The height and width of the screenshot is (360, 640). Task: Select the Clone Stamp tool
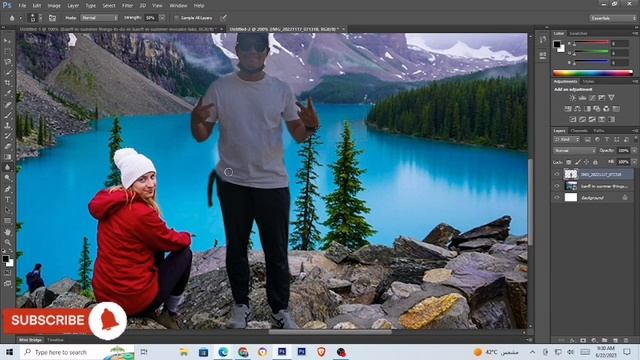[7, 125]
